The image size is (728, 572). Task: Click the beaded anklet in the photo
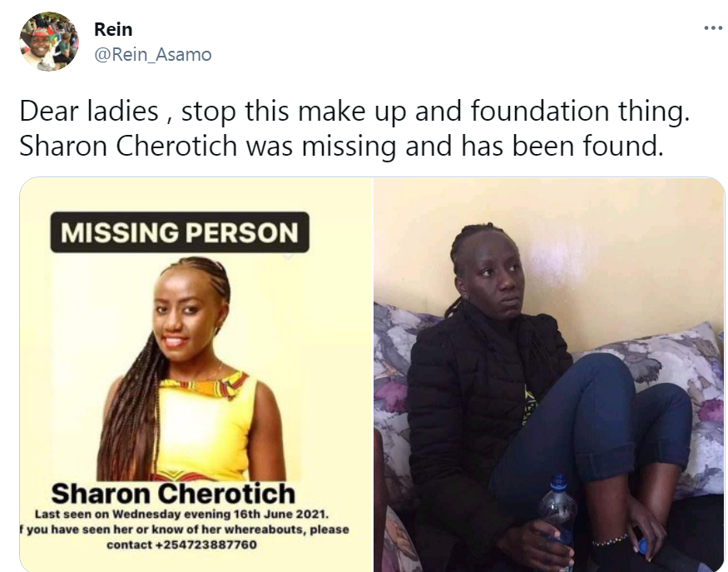click(x=610, y=541)
